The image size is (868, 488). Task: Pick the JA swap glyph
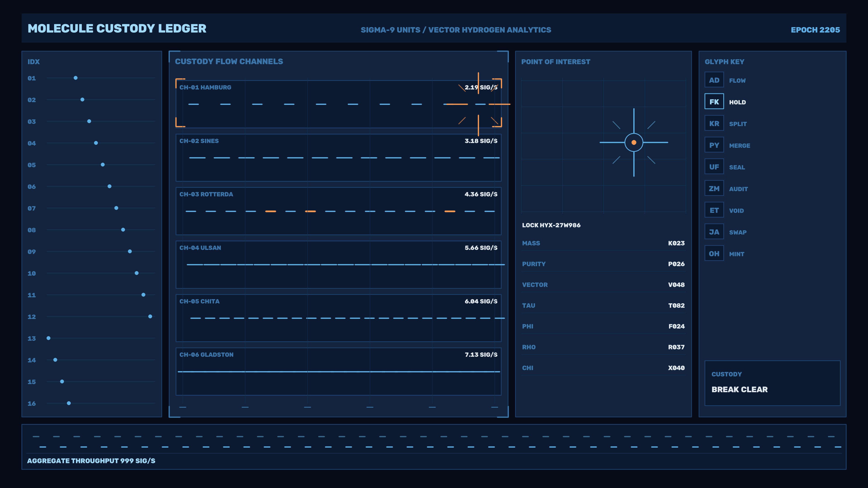tap(714, 232)
